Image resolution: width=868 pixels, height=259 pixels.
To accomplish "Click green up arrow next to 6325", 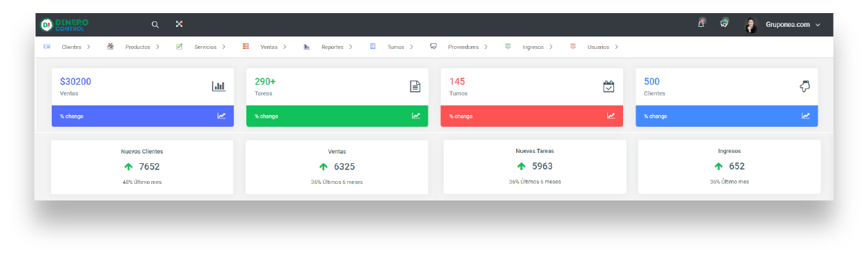I will point(323,167).
